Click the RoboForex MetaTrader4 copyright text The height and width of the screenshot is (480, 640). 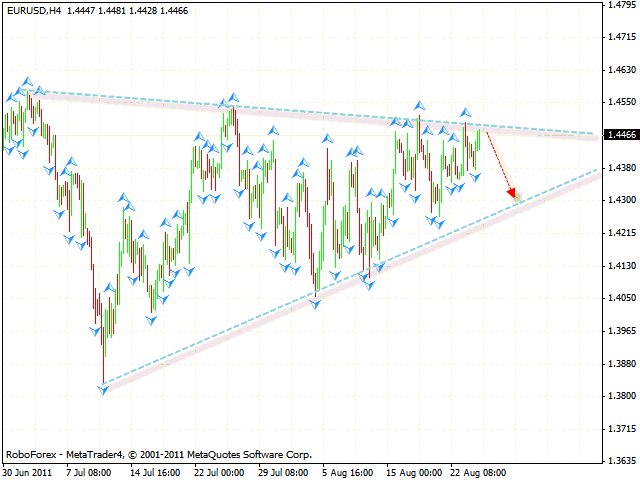click(159, 455)
